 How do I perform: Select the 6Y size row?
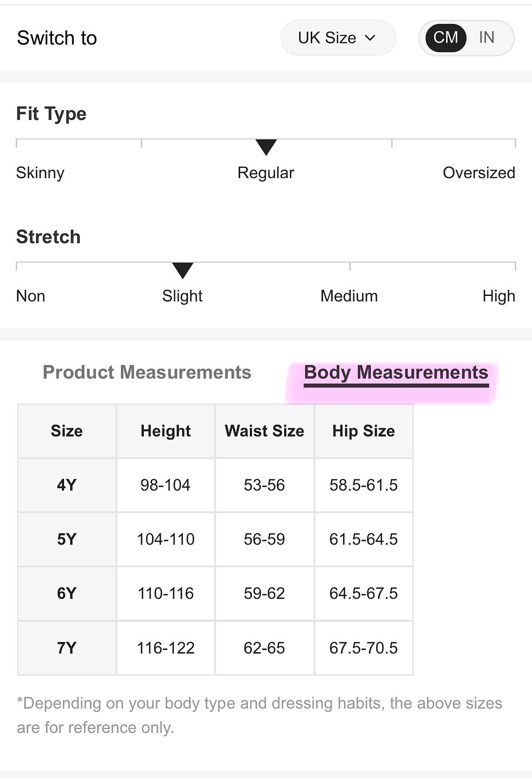[x=216, y=593]
